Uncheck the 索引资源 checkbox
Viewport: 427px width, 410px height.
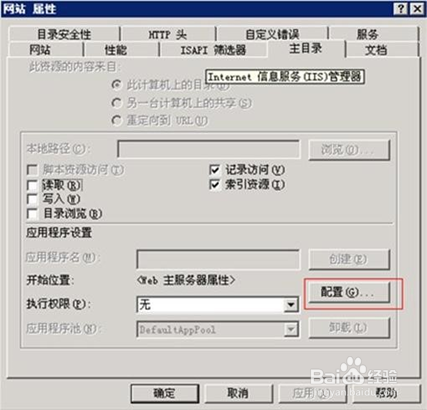[x=215, y=184]
